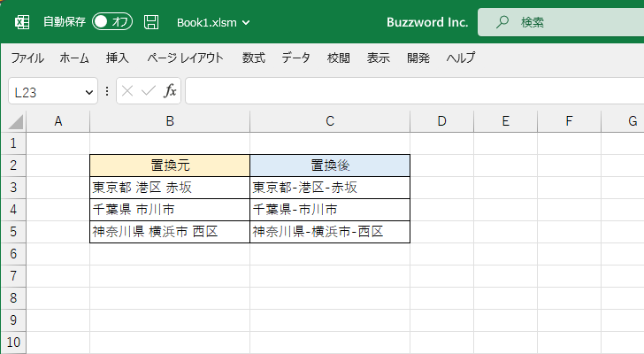This screenshot has height=354, width=644.
Task: Click inside the formula bar input area
Action: [x=414, y=91]
